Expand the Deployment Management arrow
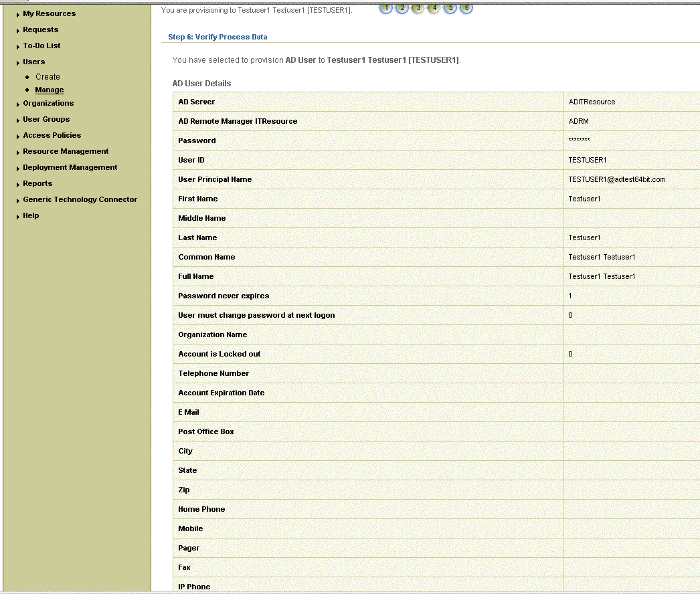The image size is (700, 594). tap(18, 169)
